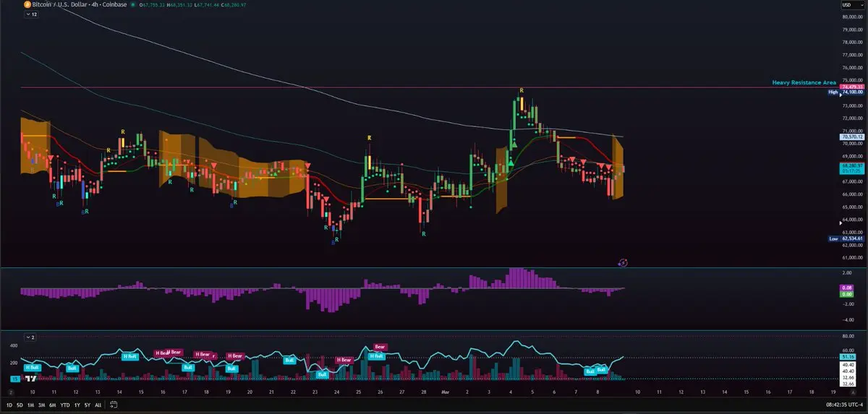868x414 pixels.
Task: Select the 1Y time range
Action: (x=77, y=405)
